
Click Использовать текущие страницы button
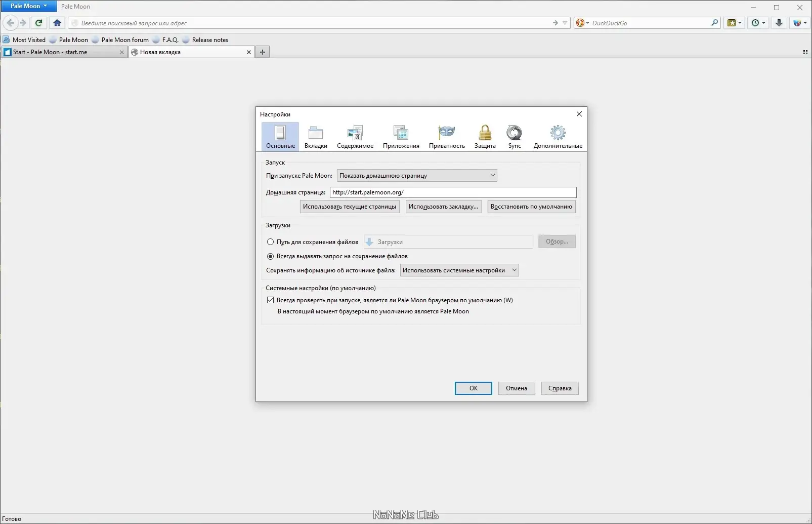[x=350, y=207]
